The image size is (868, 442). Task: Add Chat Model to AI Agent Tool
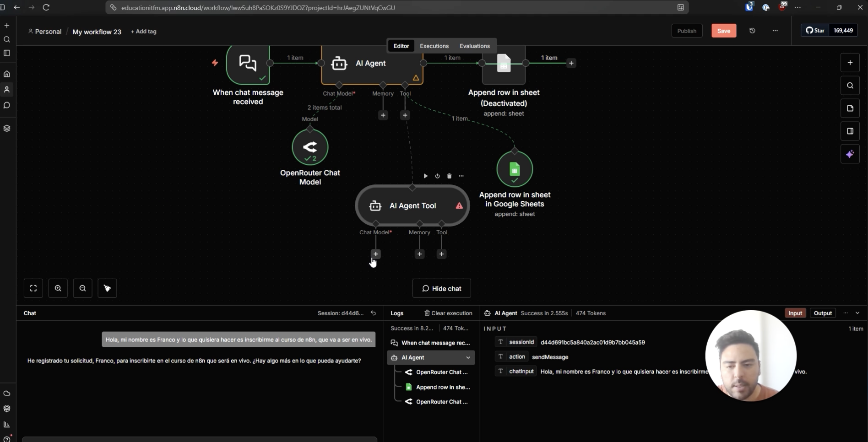pos(376,254)
